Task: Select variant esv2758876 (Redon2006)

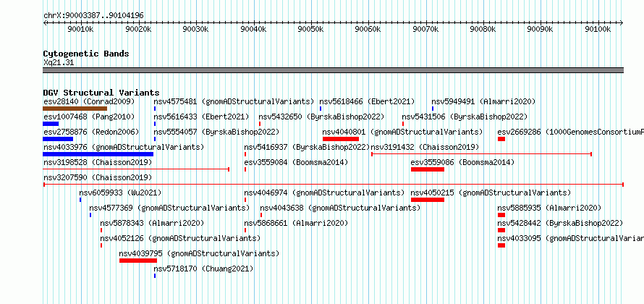Action: tap(91, 132)
